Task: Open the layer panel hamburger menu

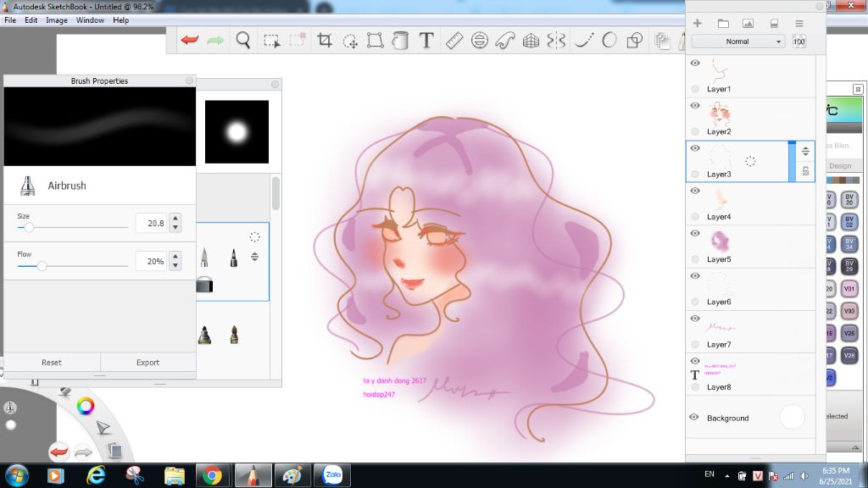Action: pos(798,23)
